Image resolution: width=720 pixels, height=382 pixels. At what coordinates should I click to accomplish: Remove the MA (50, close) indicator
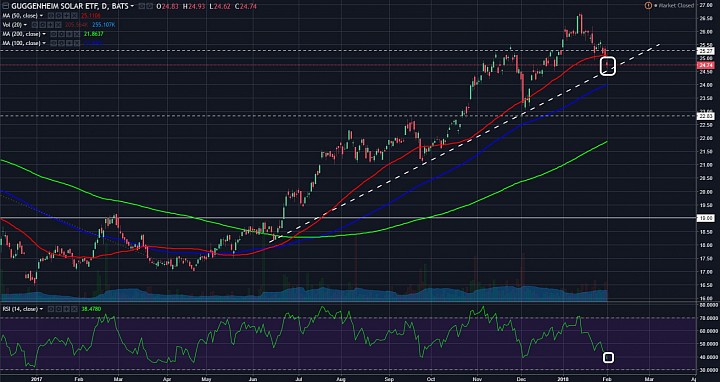click(x=74, y=16)
